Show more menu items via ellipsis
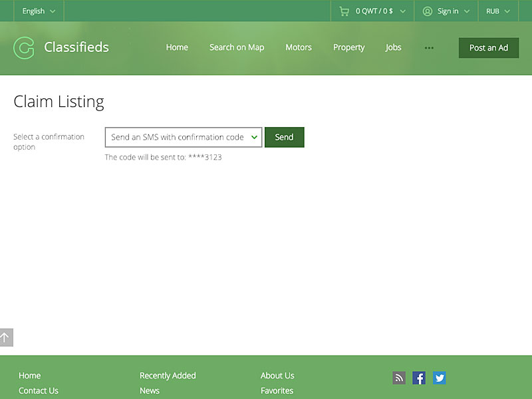 (429, 48)
